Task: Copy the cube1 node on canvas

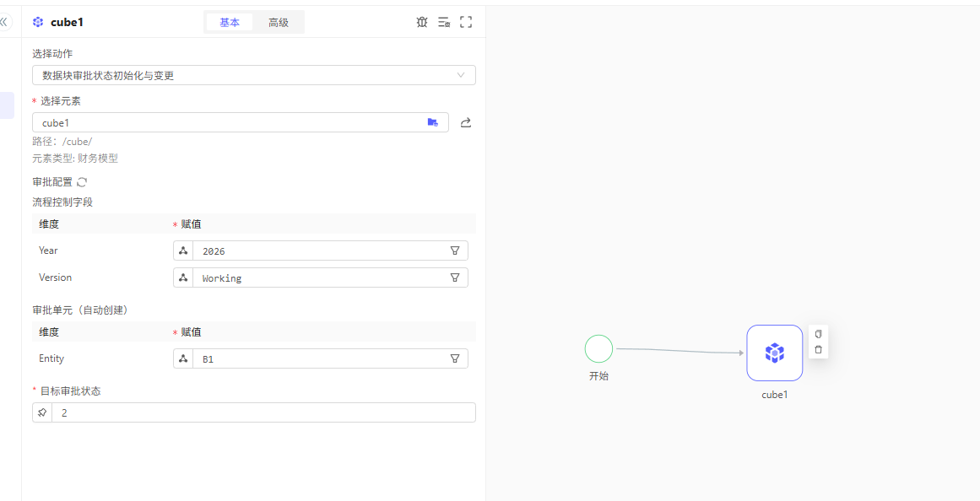Action: tap(818, 334)
